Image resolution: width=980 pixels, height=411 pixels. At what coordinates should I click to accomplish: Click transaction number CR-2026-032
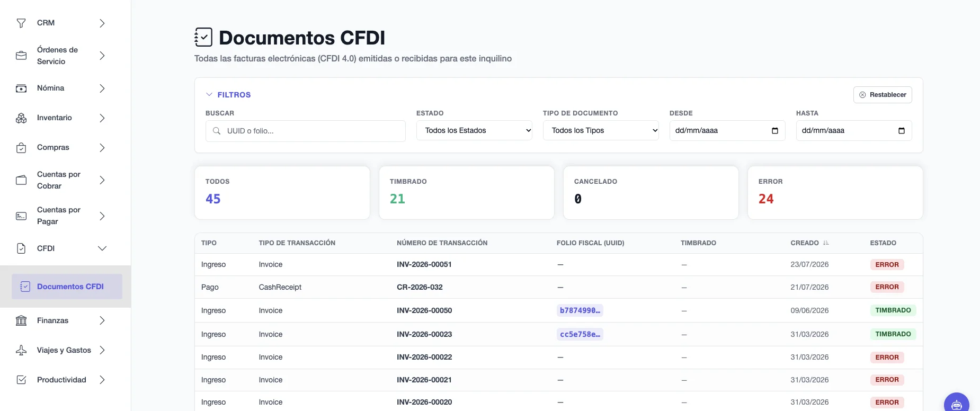click(x=420, y=287)
